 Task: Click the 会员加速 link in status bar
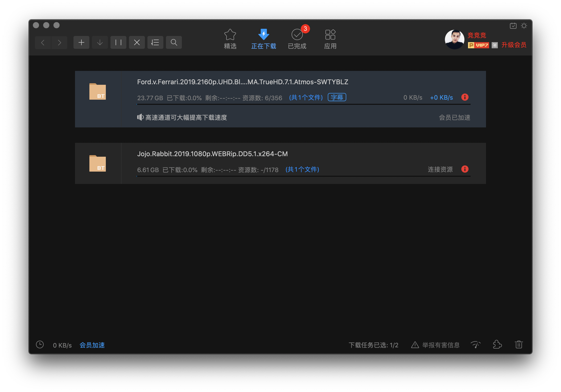point(92,345)
